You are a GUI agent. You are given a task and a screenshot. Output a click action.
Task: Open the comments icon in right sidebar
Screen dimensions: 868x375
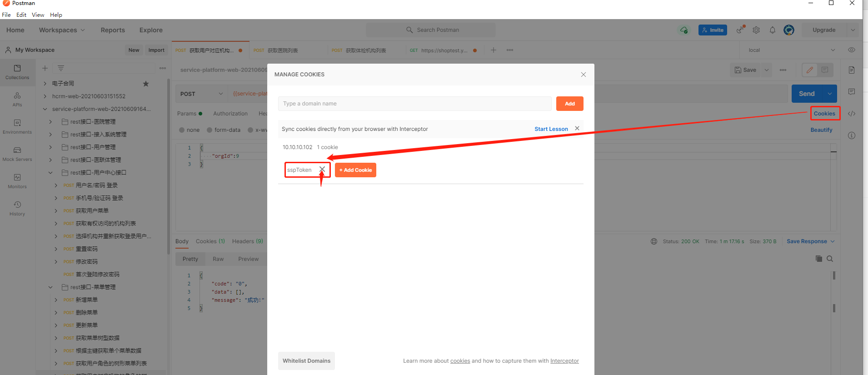pyautogui.click(x=852, y=92)
